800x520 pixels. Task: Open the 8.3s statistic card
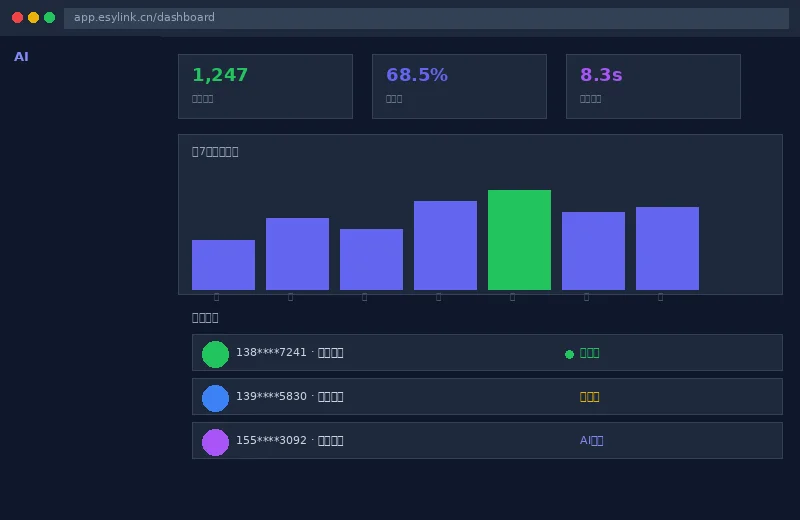653,86
